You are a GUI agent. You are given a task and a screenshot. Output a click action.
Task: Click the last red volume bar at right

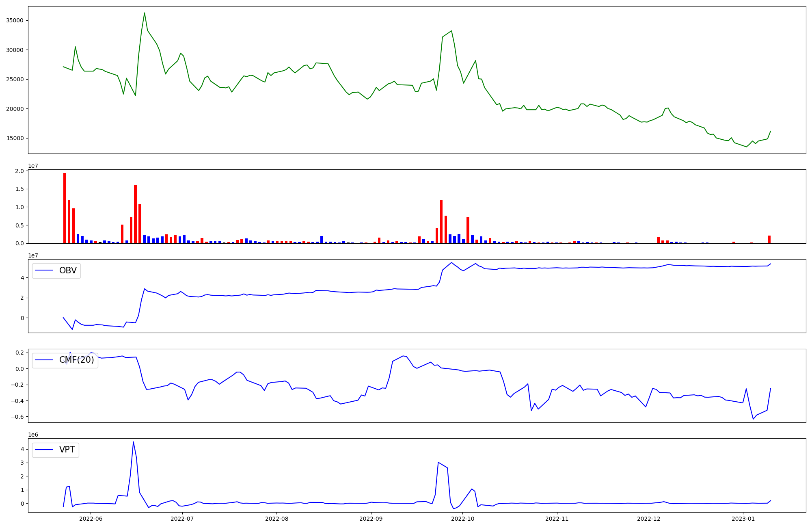(x=769, y=239)
